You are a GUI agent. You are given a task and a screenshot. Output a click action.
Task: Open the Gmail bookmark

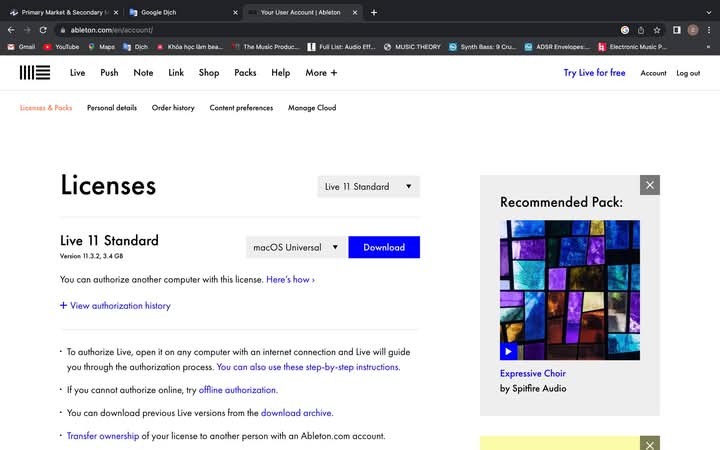click(21, 47)
